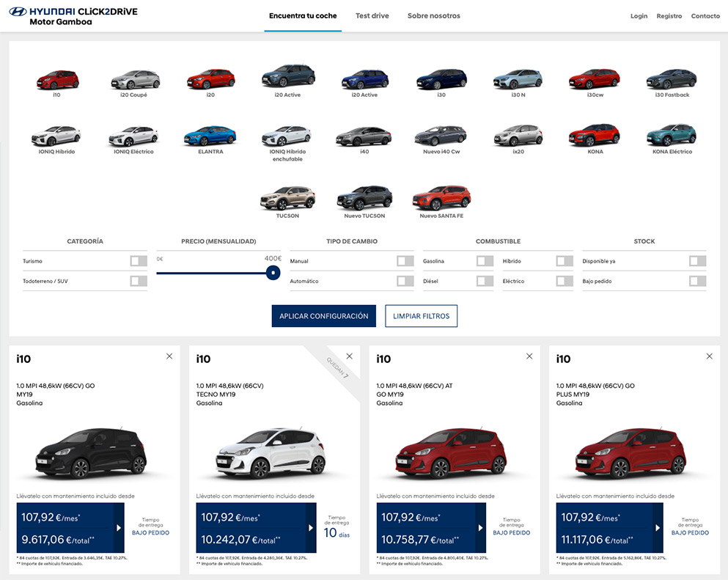Click the i30 N model icon

pyautogui.click(x=518, y=79)
